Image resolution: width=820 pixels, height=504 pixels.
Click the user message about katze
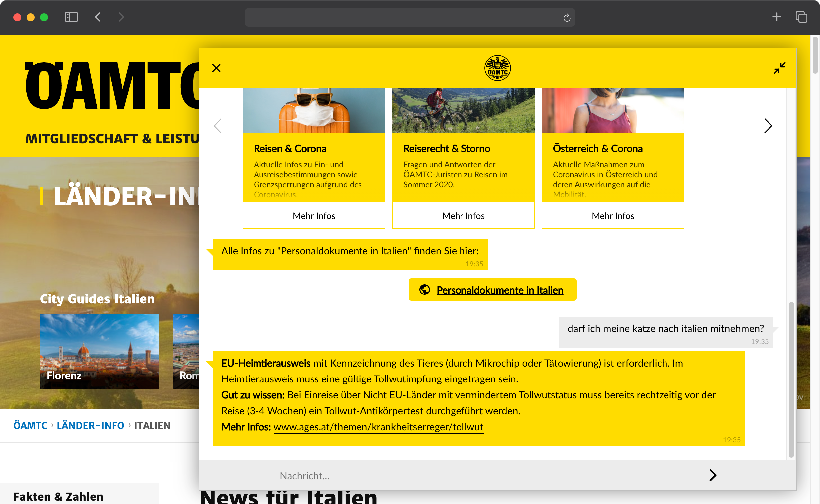point(665,332)
